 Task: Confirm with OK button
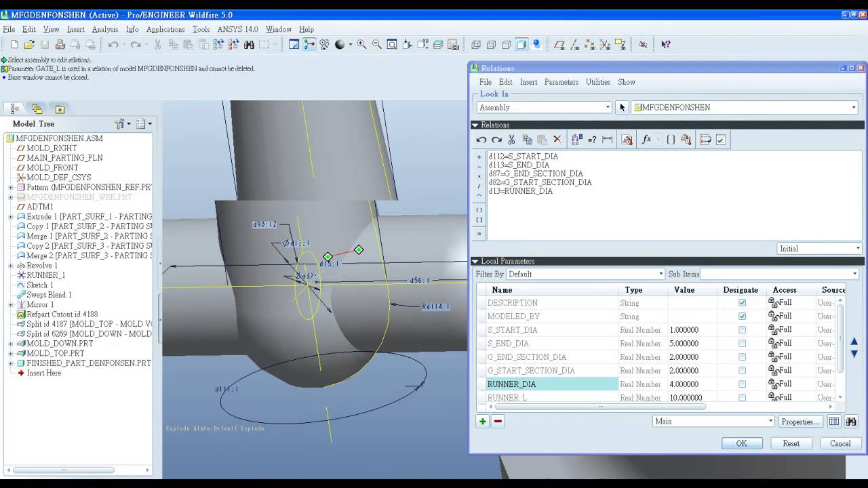[741, 443]
